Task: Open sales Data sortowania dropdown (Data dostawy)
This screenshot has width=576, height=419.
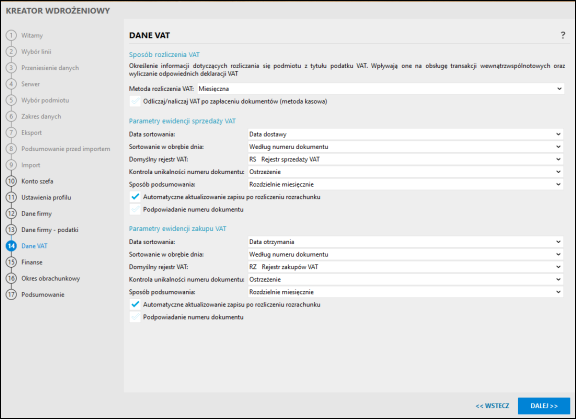Action: tap(405, 134)
